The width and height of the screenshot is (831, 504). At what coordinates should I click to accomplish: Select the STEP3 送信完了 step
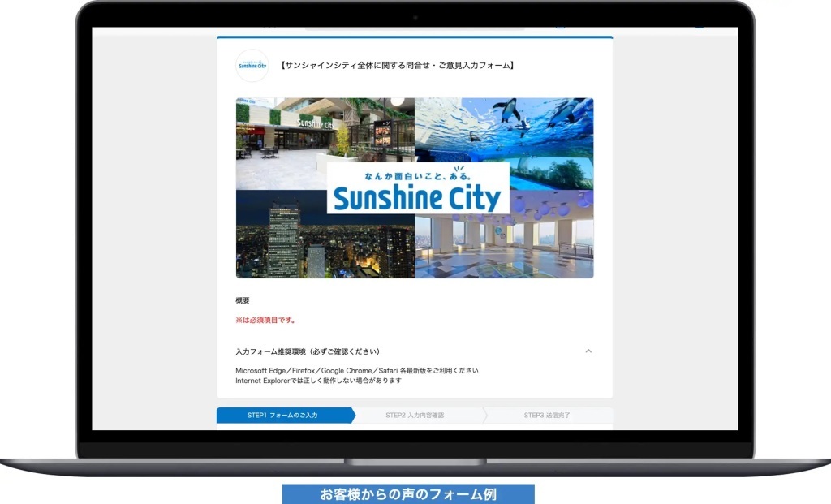(547, 415)
